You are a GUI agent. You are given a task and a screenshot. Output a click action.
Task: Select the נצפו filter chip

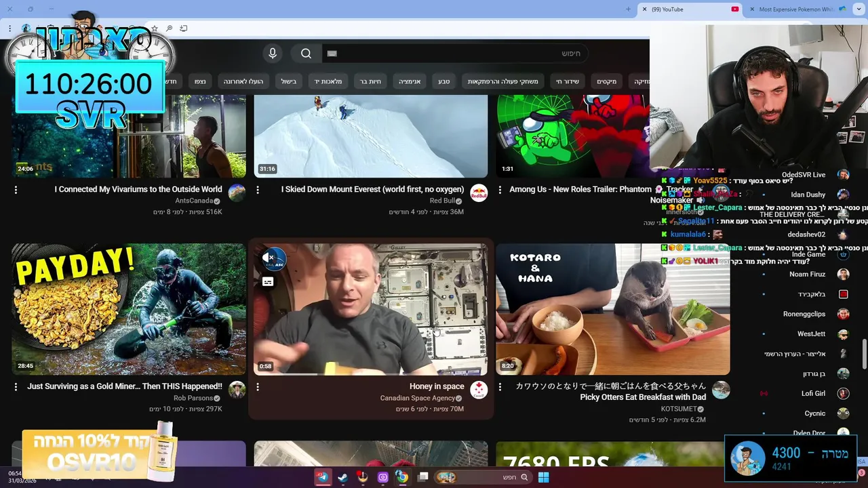click(200, 81)
